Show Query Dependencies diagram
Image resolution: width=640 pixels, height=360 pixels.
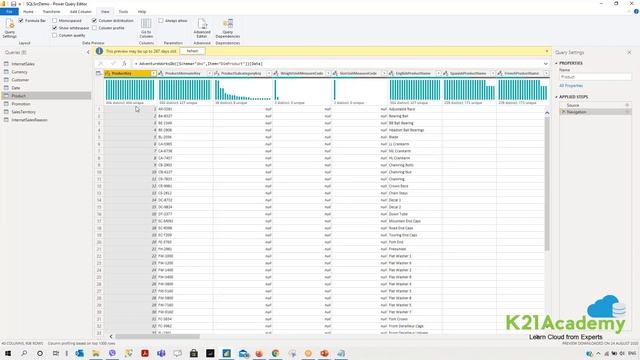coord(228,28)
